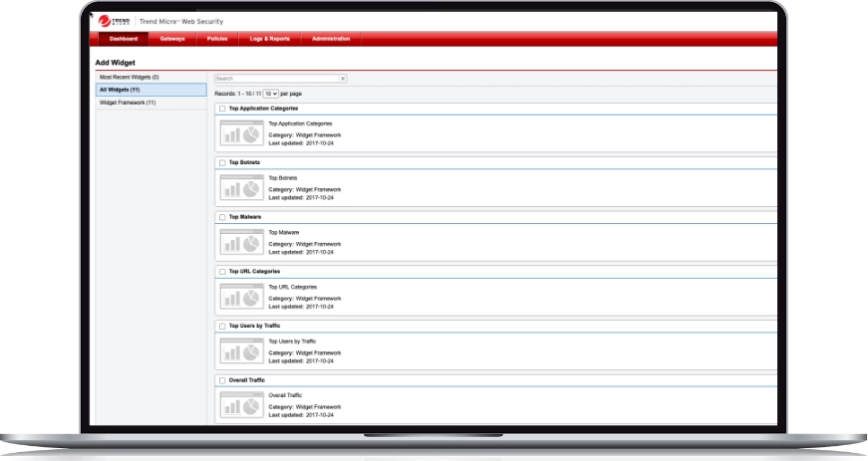Go to the Logs & Reports tab
The image size is (868, 461).
click(x=269, y=39)
